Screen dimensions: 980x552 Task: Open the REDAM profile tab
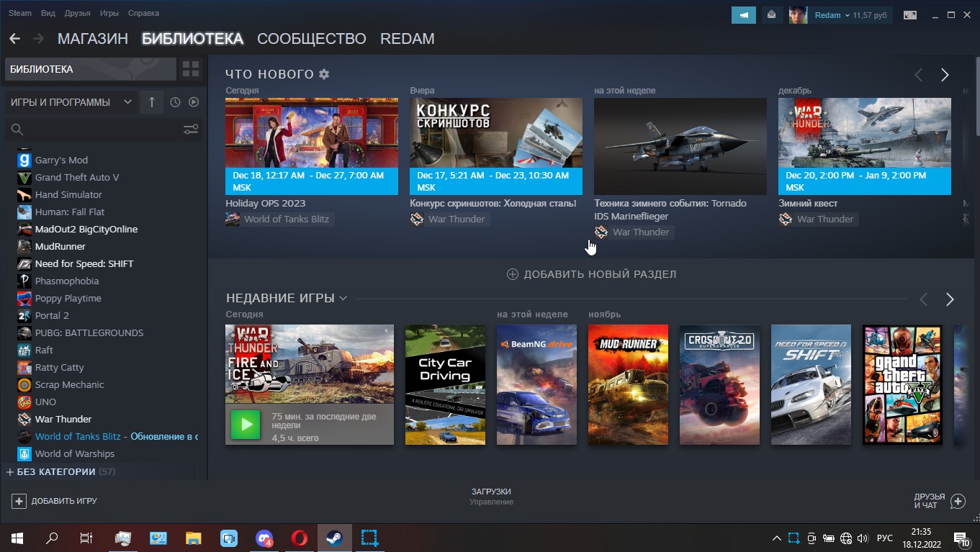(x=408, y=39)
